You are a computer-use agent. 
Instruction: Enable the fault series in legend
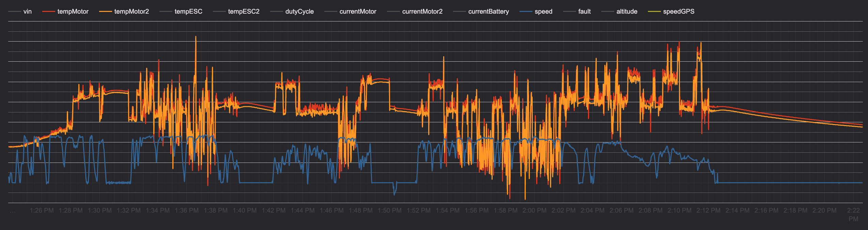584,12
